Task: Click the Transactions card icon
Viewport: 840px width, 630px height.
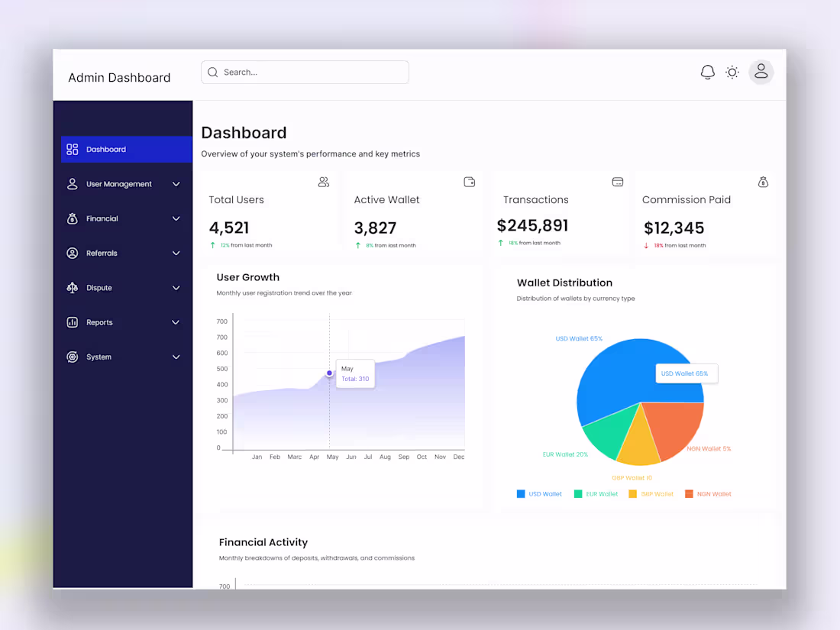Action: click(x=617, y=182)
